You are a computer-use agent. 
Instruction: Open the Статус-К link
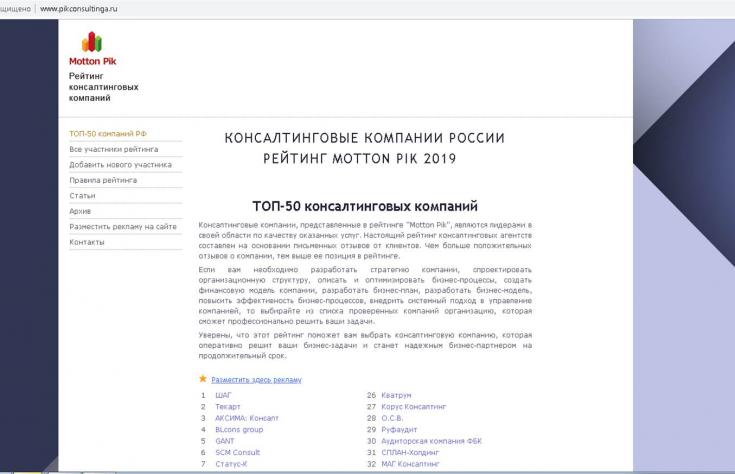tap(231, 464)
